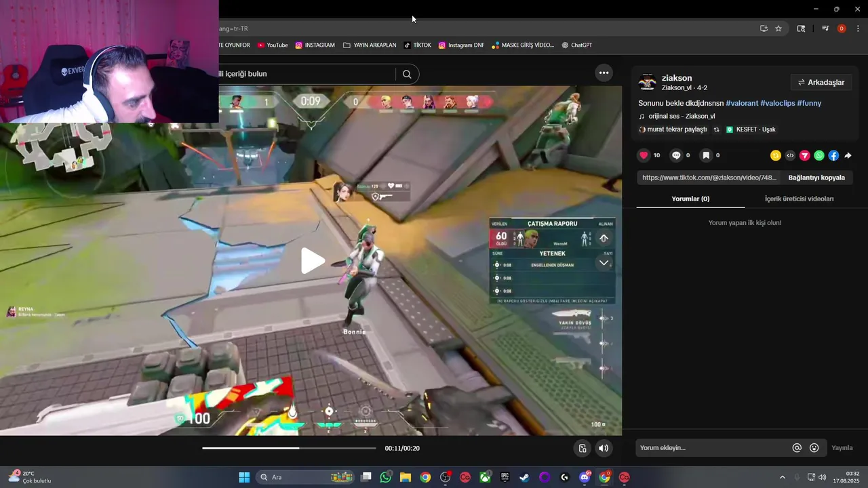Click the search magnifier icon
Viewport: 868px width, 488px height.
(x=407, y=74)
